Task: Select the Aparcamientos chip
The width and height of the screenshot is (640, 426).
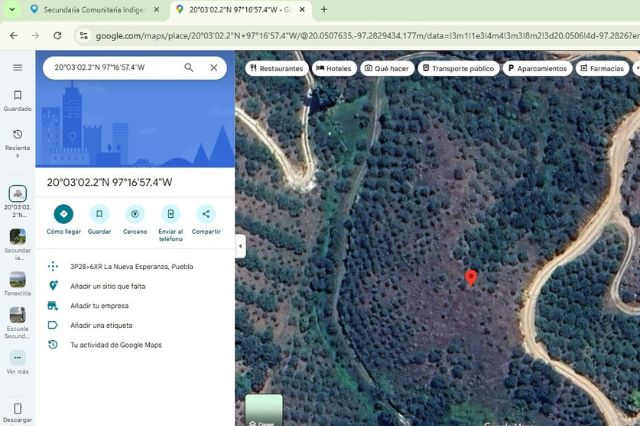Action: pyautogui.click(x=538, y=69)
